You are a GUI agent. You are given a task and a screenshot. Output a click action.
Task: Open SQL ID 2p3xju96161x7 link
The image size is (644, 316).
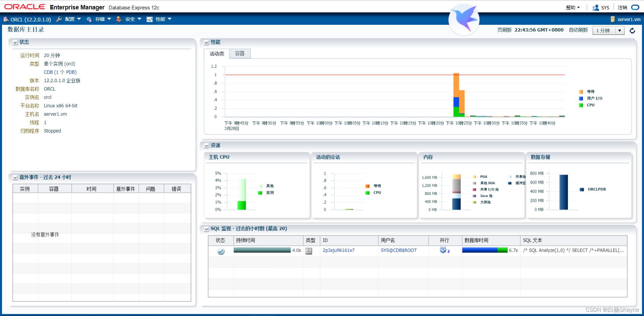tap(338, 250)
